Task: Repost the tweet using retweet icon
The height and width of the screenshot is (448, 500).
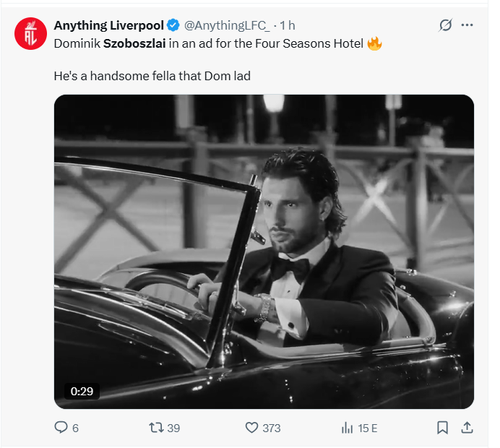Action: pos(155,428)
